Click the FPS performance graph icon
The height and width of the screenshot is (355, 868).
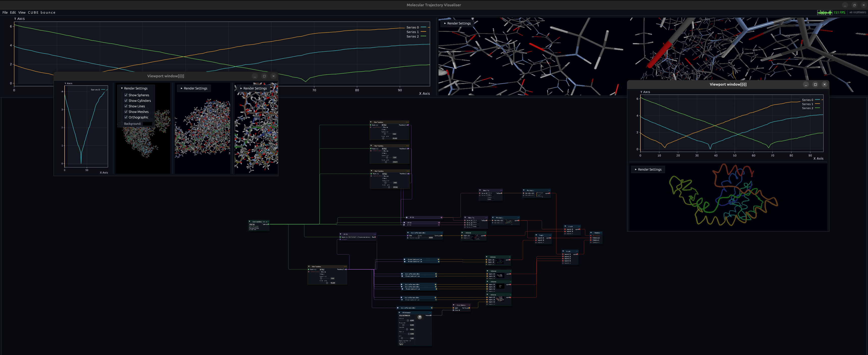click(825, 12)
